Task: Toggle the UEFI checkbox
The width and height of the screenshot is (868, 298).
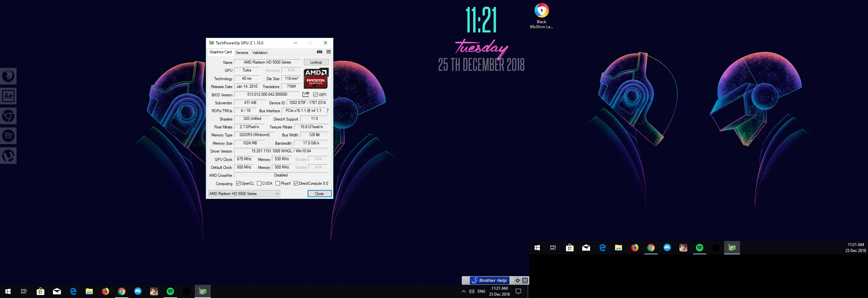Action: [315, 95]
